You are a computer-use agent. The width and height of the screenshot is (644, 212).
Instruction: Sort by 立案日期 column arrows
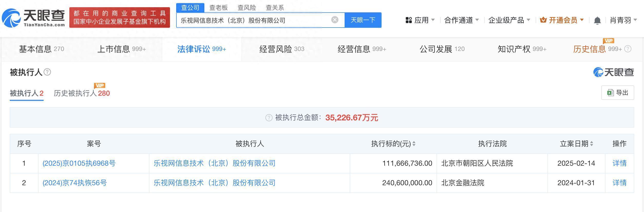(591, 144)
